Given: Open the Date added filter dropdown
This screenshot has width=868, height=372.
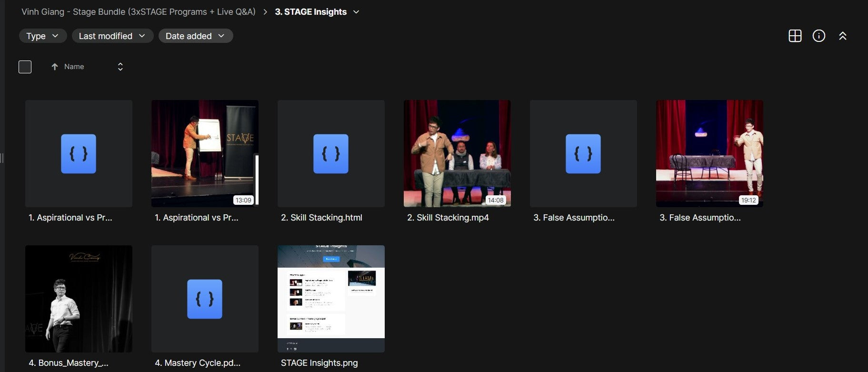Looking at the screenshot, I should click(195, 36).
